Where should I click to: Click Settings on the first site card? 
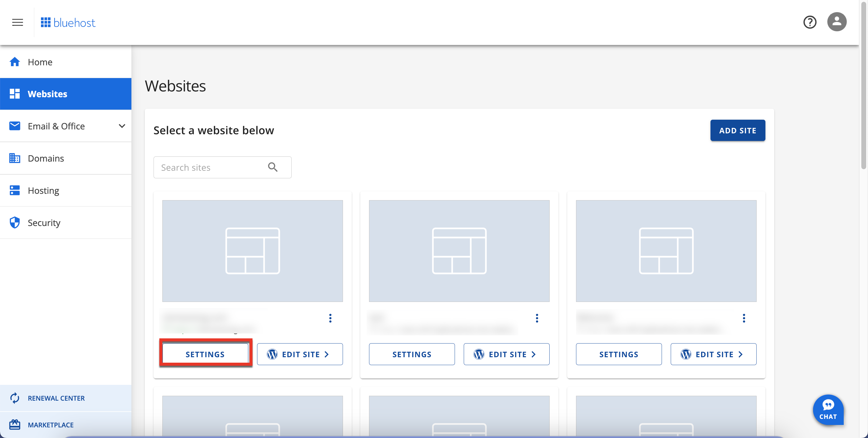coord(205,354)
